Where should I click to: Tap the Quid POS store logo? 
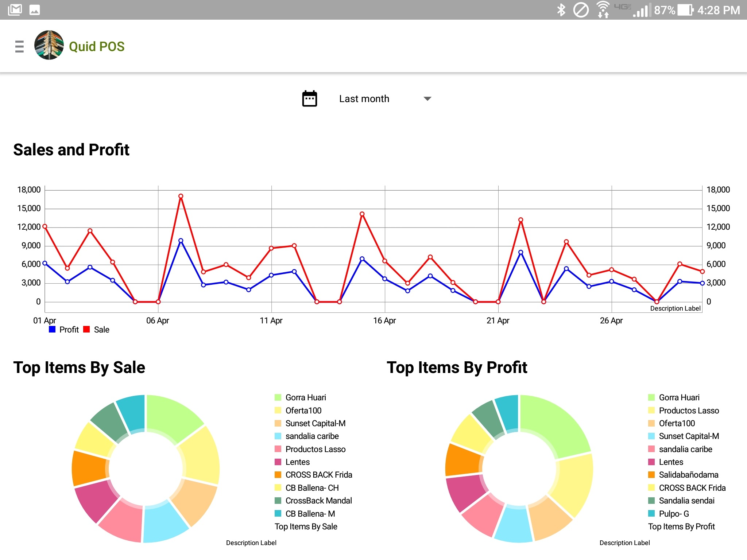point(49,45)
